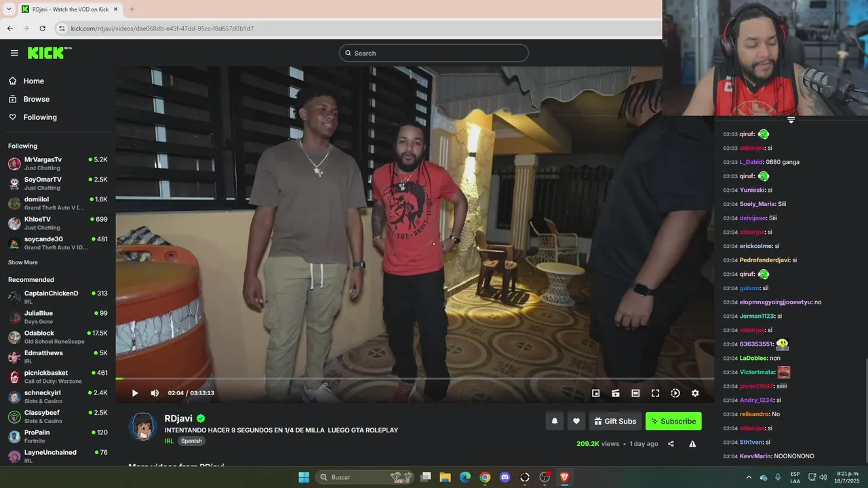Click the taskbar Buscar search box
Image resolution: width=868 pixels, height=488 pixels.
pyautogui.click(x=366, y=477)
